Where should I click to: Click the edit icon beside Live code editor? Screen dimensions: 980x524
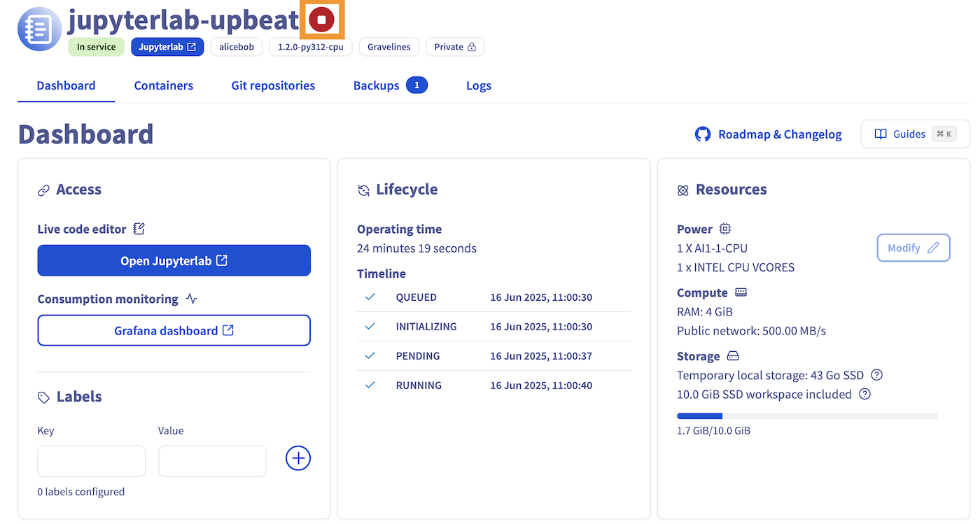point(139,229)
